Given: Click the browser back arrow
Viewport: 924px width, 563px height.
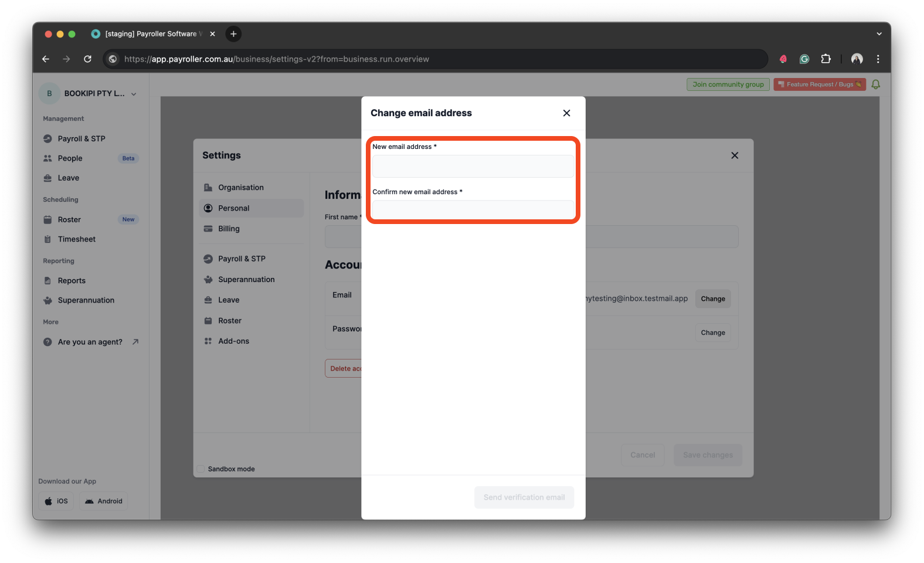Looking at the screenshot, I should pos(46,59).
